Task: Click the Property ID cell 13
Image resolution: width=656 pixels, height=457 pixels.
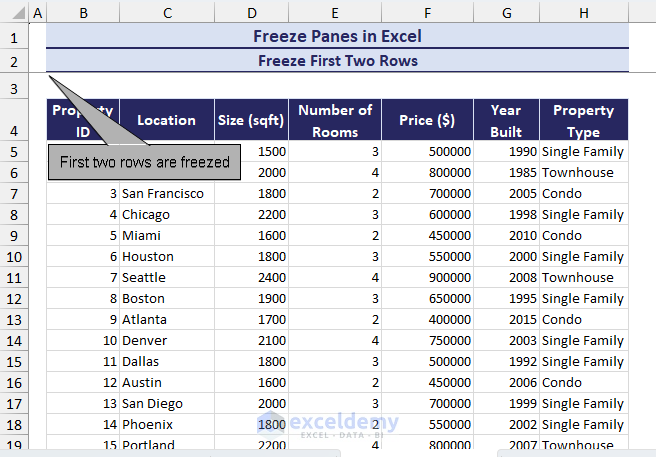Action: [83, 403]
